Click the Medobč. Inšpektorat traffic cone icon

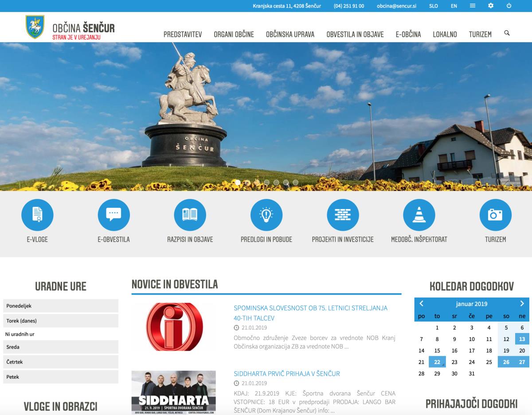point(419,215)
